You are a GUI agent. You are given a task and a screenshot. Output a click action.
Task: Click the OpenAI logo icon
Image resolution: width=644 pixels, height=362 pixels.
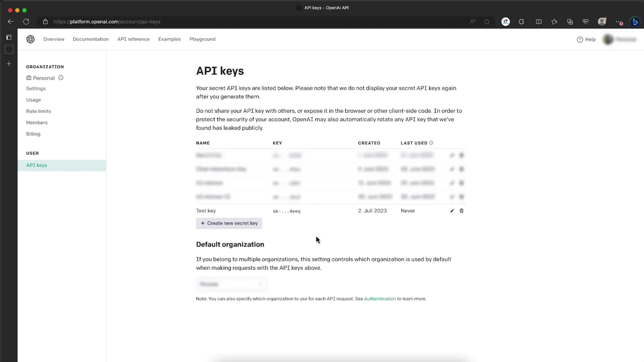(x=31, y=39)
